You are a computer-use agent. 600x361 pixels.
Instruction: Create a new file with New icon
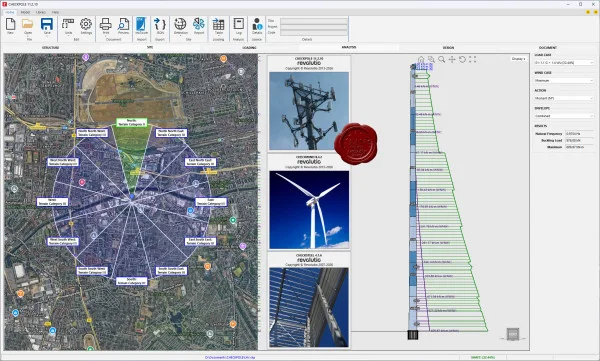(10, 25)
